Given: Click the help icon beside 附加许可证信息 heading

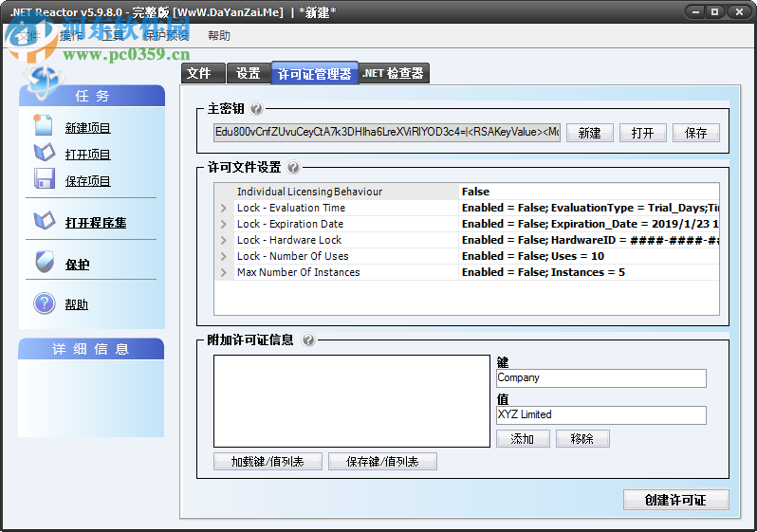Looking at the screenshot, I should (x=308, y=339).
